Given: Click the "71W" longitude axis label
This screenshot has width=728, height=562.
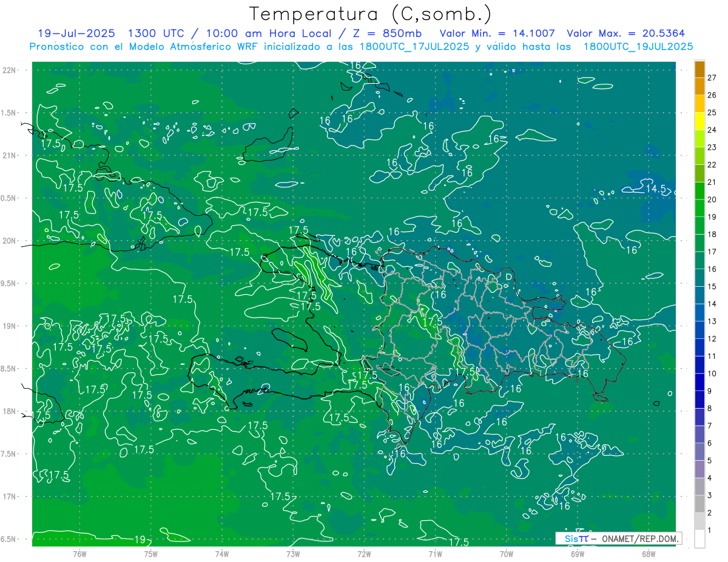Looking at the screenshot, I should (435, 554).
